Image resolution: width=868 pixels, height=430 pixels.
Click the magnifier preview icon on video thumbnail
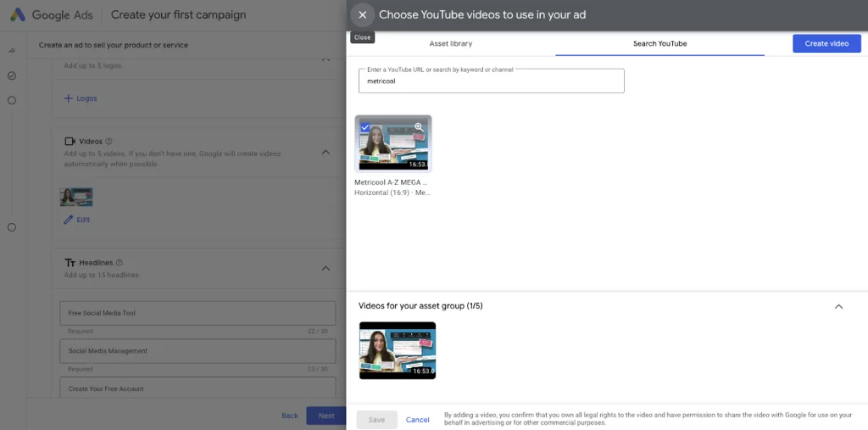click(x=419, y=127)
